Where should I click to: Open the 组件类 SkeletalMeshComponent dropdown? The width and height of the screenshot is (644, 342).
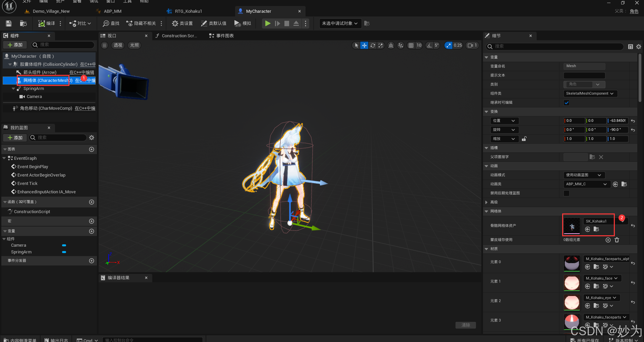point(590,94)
